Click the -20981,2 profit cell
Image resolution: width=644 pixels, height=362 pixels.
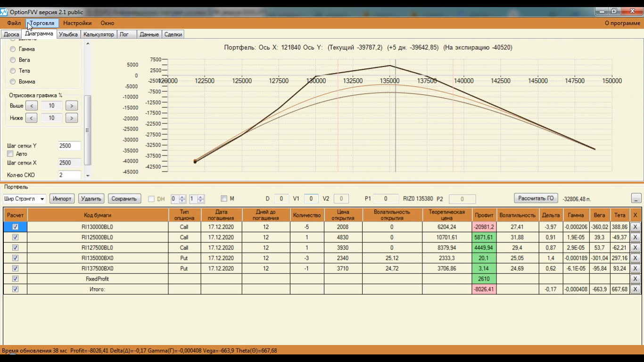point(485,227)
